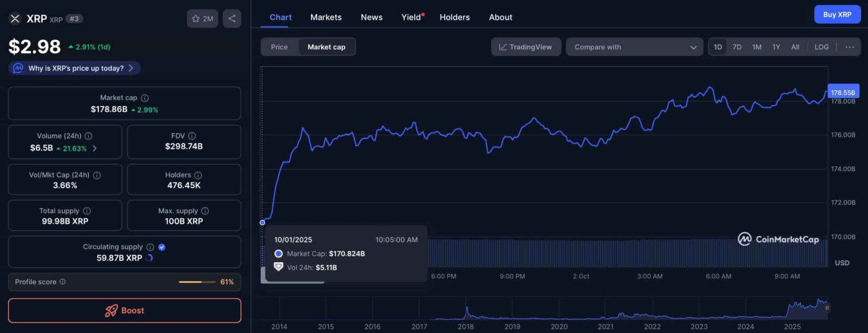
Task: Click the Boost button
Action: pyautogui.click(x=124, y=310)
